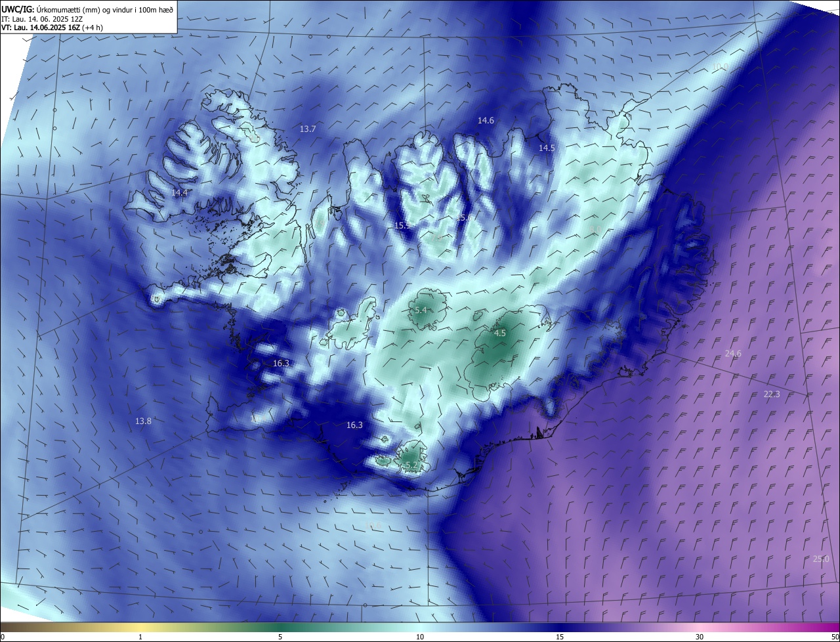Click the 13.7 value label on the map
This screenshot has height=642, width=840.
click(x=308, y=129)
